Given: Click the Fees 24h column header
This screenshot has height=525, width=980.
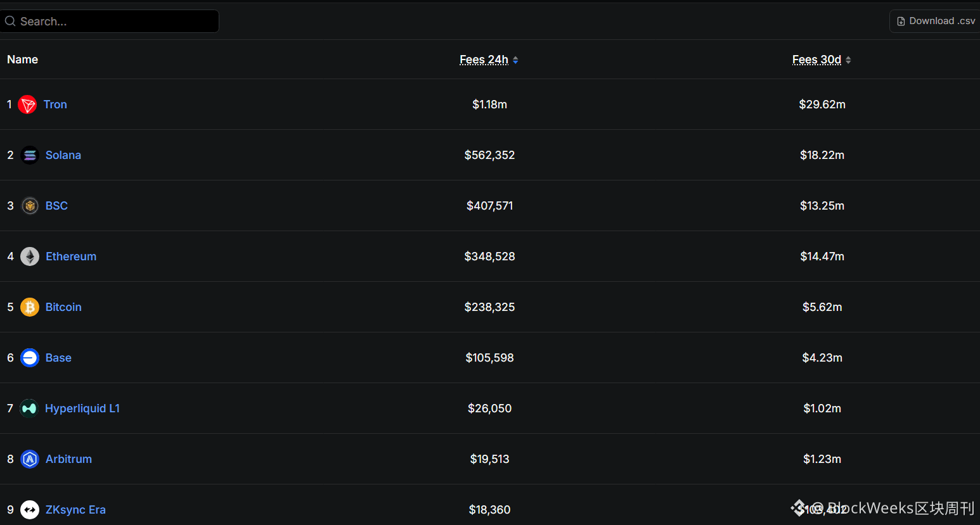Looking at the screenshot, I should [x=484, y=60].
